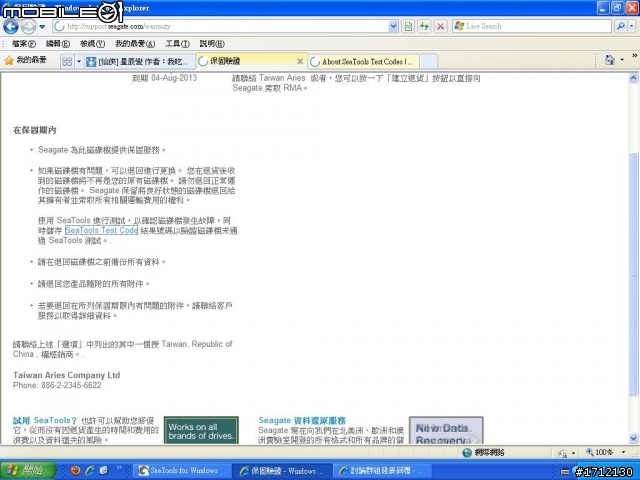Open the search provider dropdown arrow
The image size is (640, 480).
tap(631, 27)
